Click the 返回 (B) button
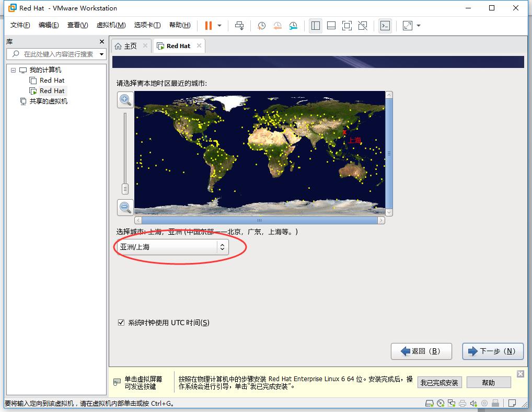This screenshot has height=412, width=532. coord(421,351)
